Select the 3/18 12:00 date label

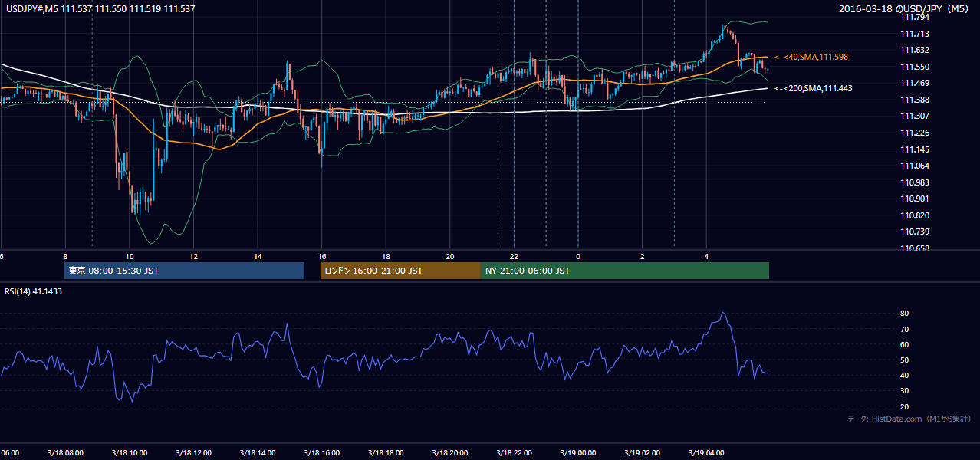tap(193, 453)
